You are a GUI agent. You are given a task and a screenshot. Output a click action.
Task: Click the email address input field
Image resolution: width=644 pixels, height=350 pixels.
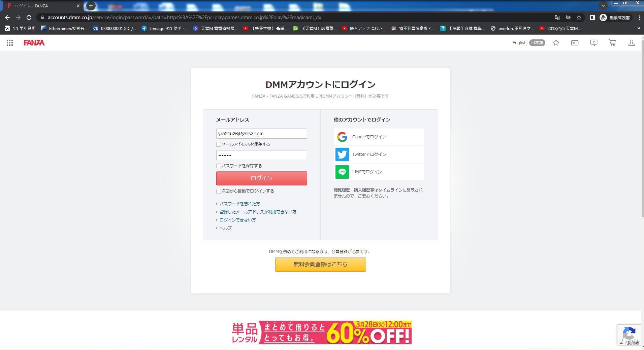click(261, 134)
